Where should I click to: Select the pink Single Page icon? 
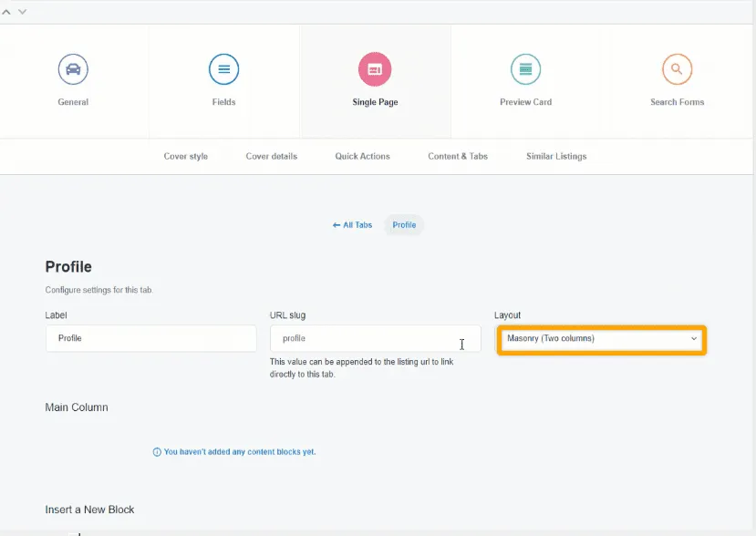click(x=375, y=69)
